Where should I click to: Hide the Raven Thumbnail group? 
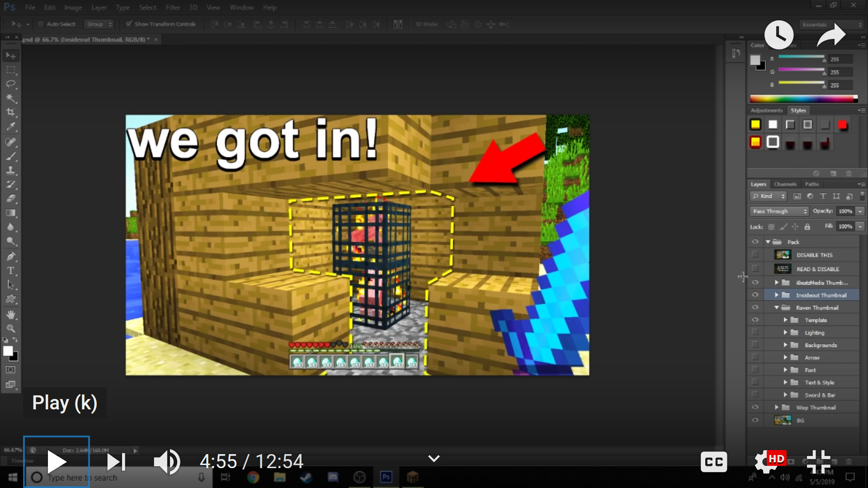tap(755, 307)
